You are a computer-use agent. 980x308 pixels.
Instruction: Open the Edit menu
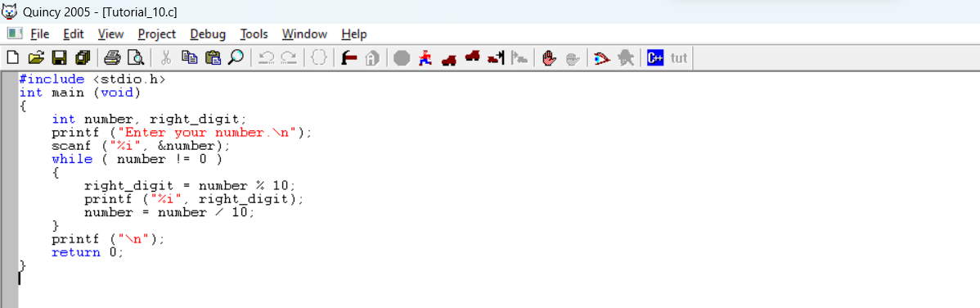(74, 34)
